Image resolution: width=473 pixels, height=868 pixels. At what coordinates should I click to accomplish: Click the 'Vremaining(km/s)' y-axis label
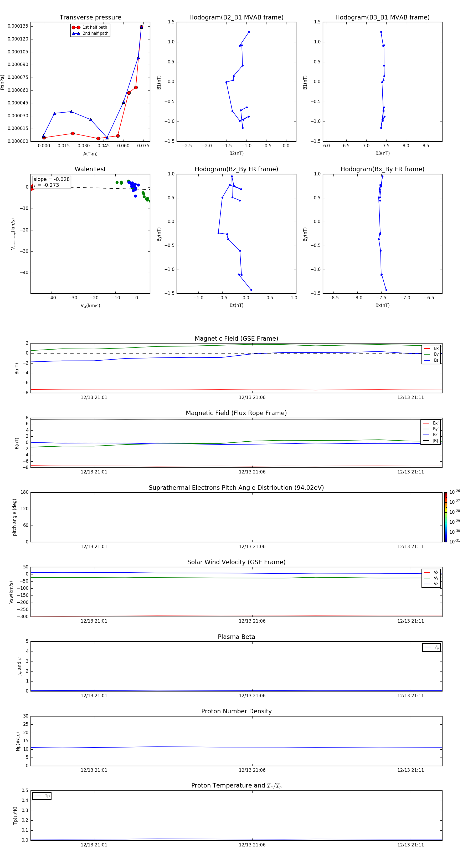[x=13, y=234]
